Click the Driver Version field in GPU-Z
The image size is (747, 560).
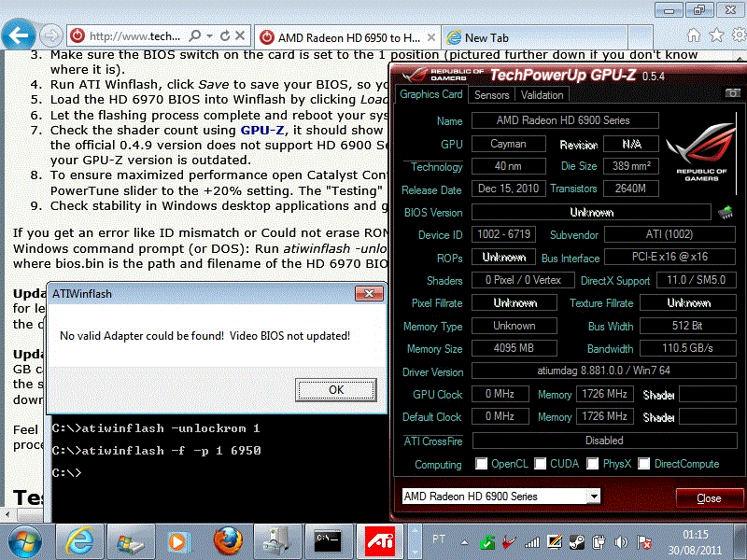point(603,371)
